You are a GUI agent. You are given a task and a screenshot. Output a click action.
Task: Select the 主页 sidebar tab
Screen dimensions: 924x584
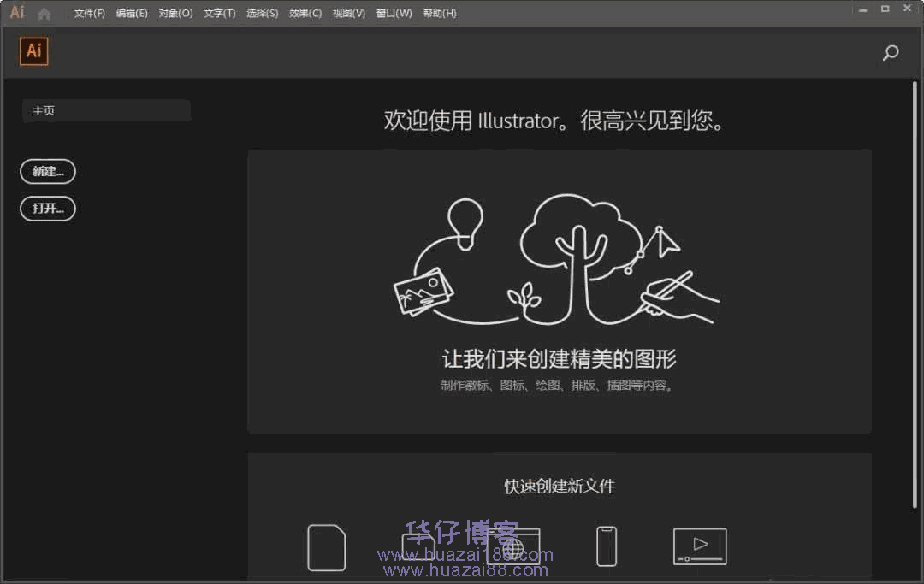pyautogui.click(x=107, y=110)
